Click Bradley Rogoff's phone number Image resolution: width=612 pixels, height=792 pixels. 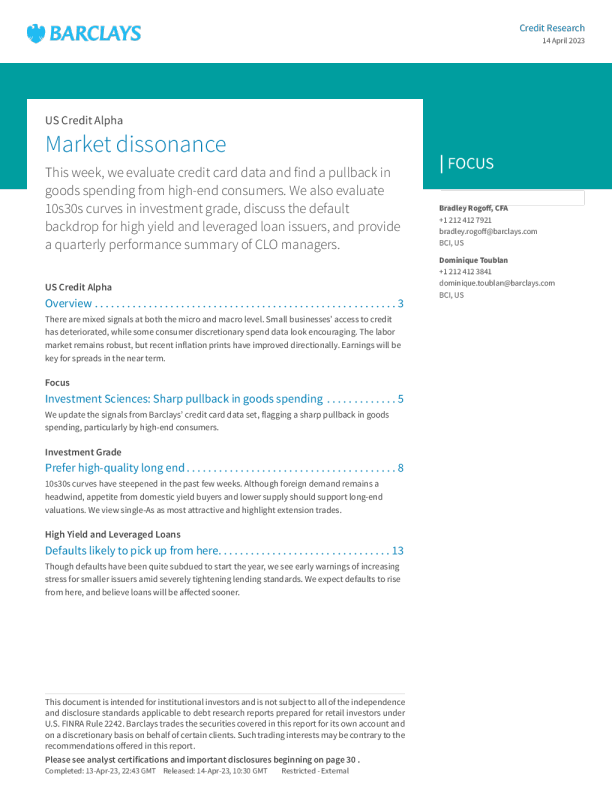point(465,220)
